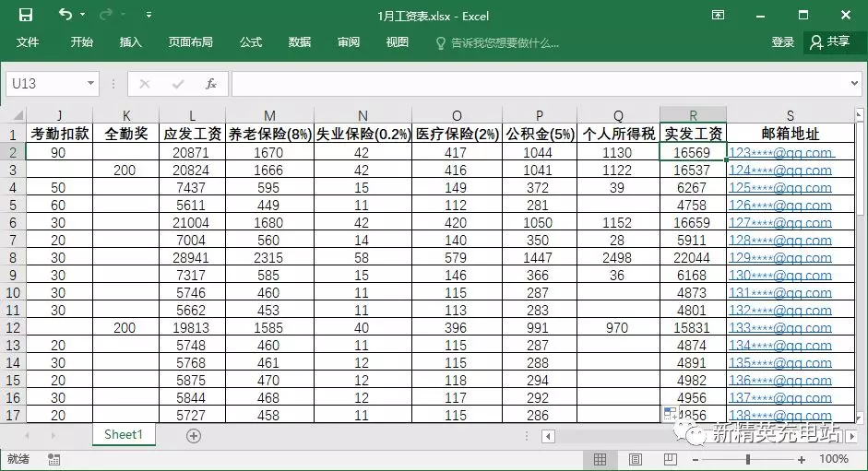Select column L header

[x=192, y=115]
